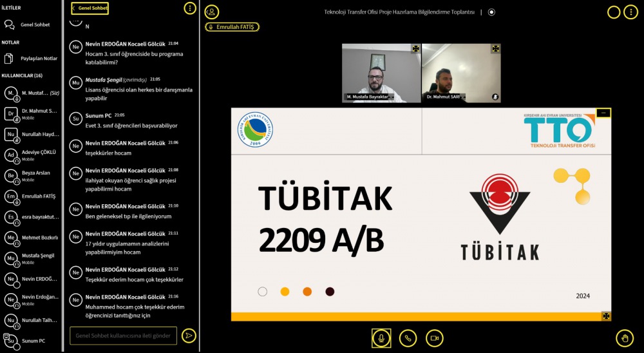Click the white dot on the slide
Viewport: 644px width, 353px height.
pyautogui.click(x=263, y=292)
